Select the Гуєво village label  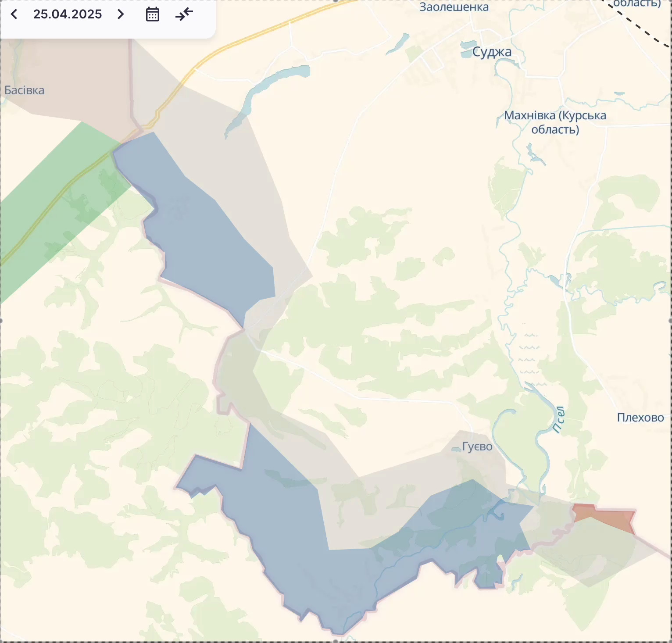(x=477, y=447)
